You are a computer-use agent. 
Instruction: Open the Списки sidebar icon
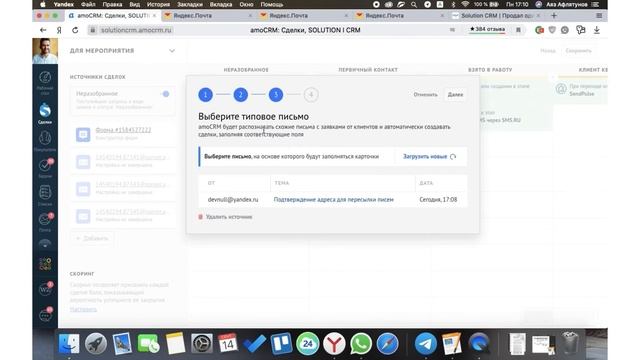pos(45,195)
